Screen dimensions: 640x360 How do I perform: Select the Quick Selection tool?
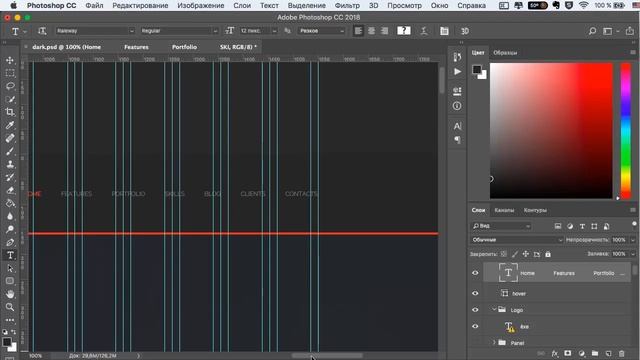10,99
